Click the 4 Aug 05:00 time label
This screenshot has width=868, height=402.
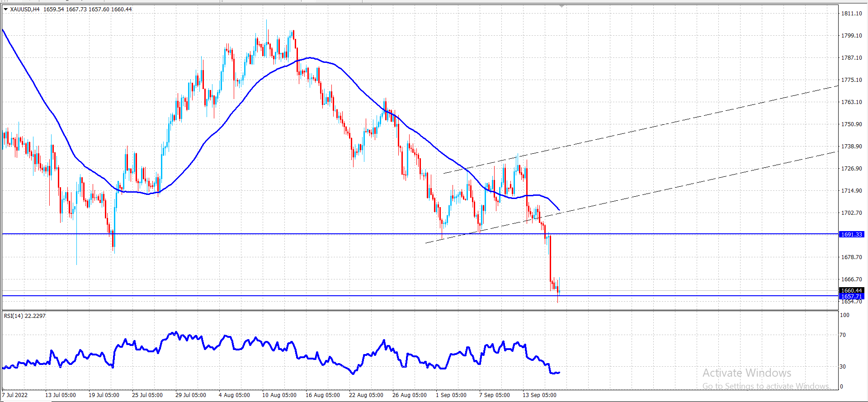pos(234,395)
